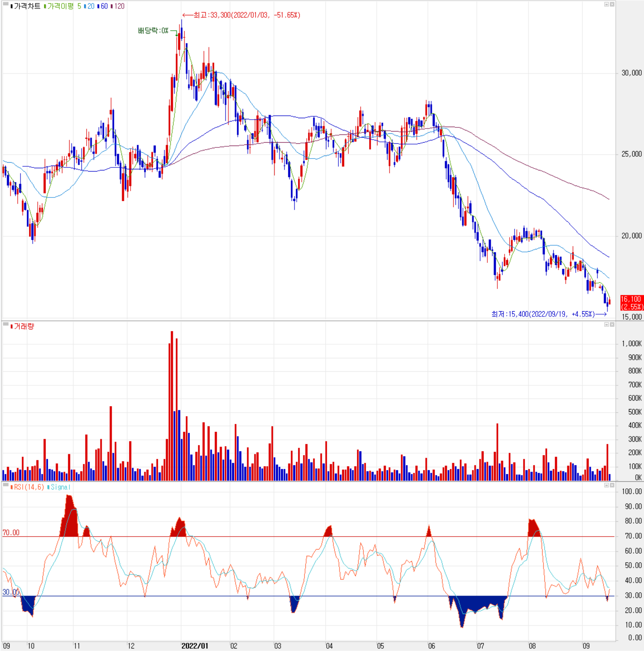This screenshot has height=651, width=644.
Task: Click the 08 month date axis label
Action: pos(532,646)
